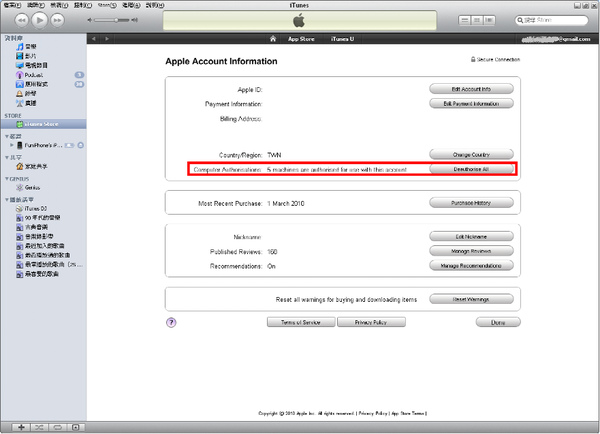Toggle artwork viewer button in bottom bar
The width and height of the screenshot is (600, 434).
click(75, 427)
